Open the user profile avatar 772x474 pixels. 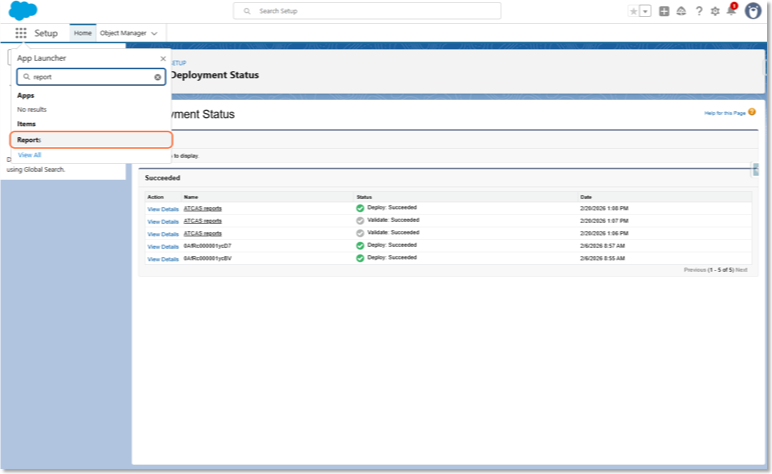click(753, 10)
